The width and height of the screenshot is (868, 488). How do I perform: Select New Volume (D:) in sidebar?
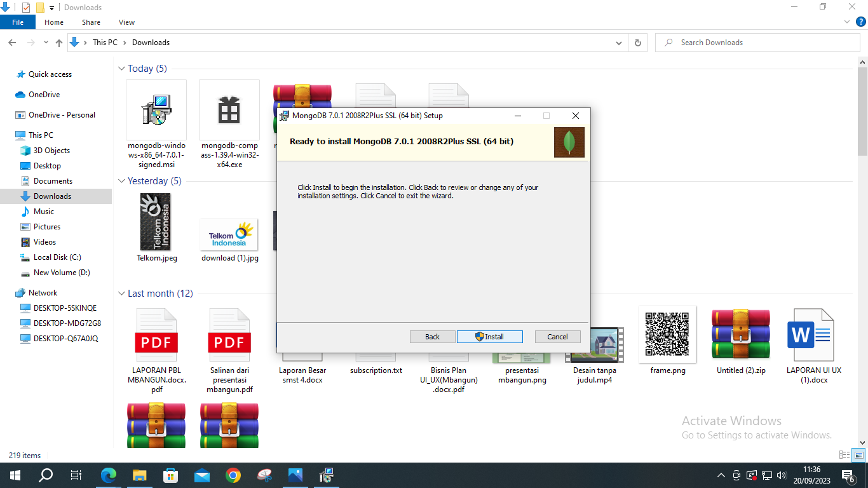tap(62, 273)
